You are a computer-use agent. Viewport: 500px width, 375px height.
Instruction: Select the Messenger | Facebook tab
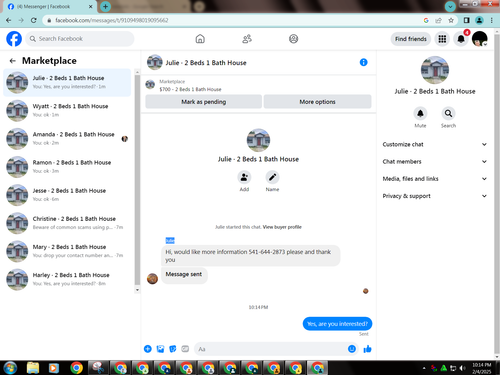coord(49,7)
